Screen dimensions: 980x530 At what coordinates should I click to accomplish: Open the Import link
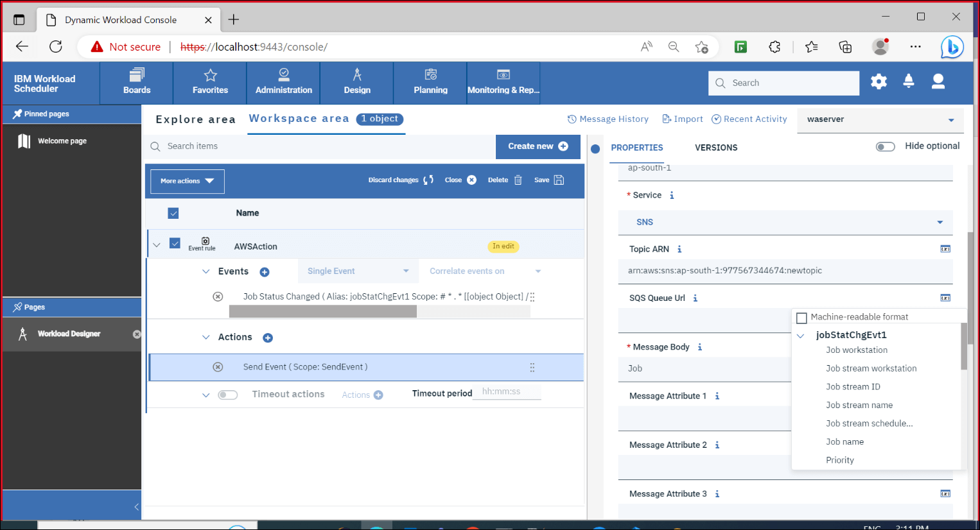[x=683, y=119]
